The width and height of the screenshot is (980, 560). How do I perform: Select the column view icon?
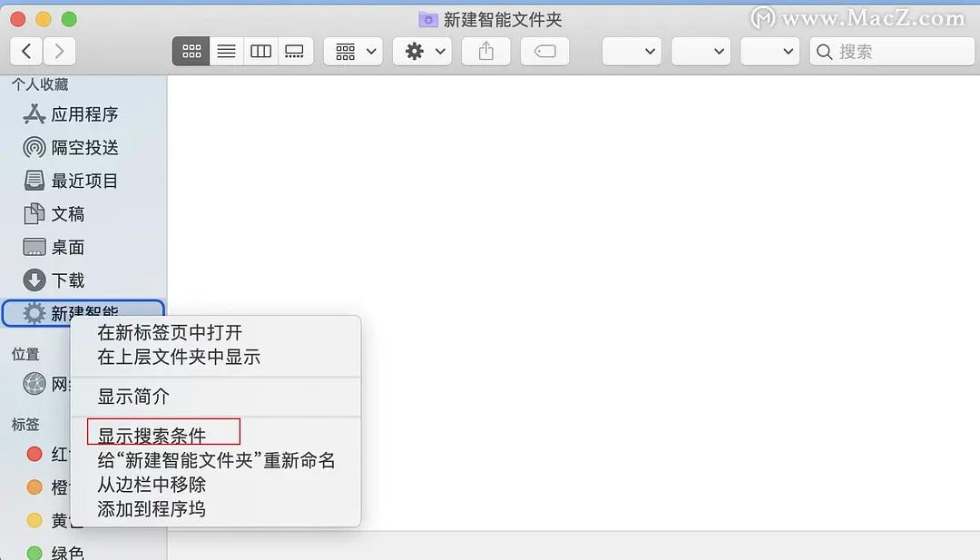coord(260,51)
